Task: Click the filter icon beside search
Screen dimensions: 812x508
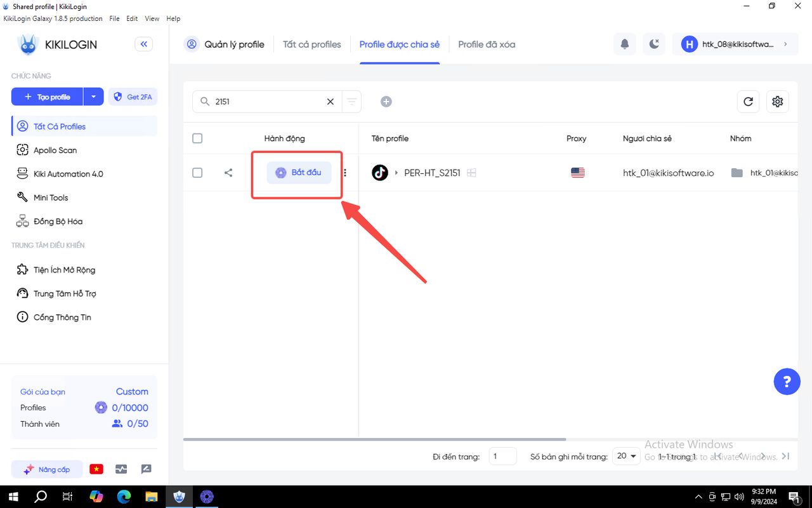Action: pos(351,102)
